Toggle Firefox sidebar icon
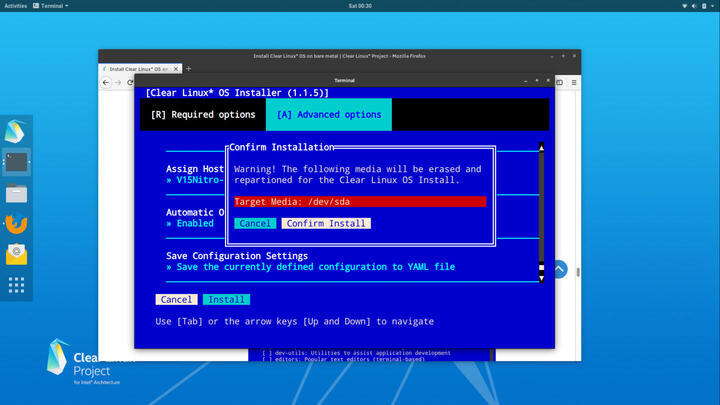 [x=560, y=83]
